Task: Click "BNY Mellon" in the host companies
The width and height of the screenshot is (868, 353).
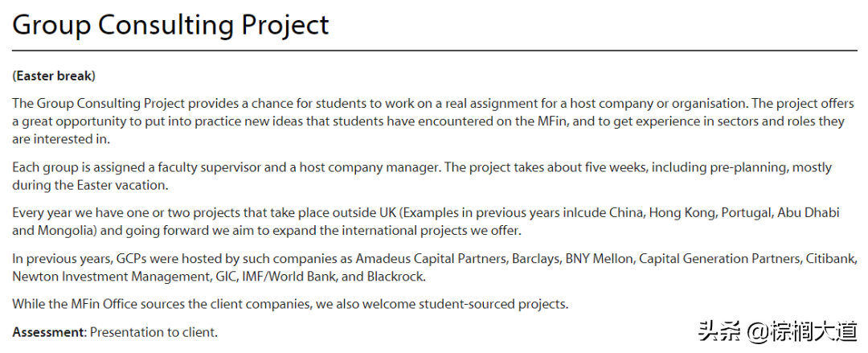Action: [x=601, y=260]
